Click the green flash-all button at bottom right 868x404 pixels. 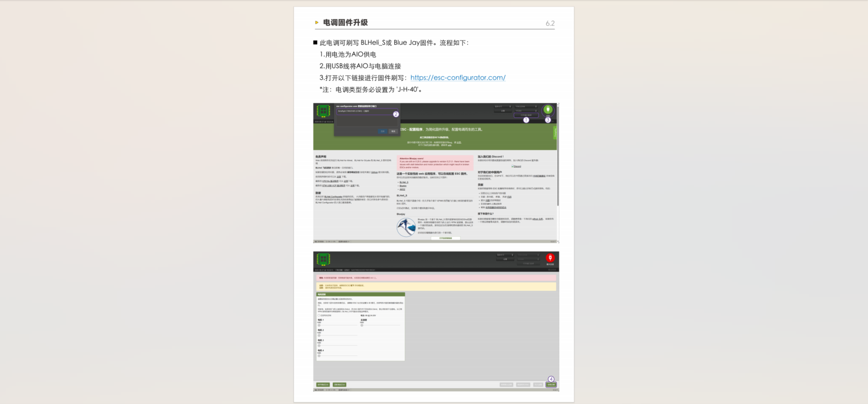(x=551, y=385)
